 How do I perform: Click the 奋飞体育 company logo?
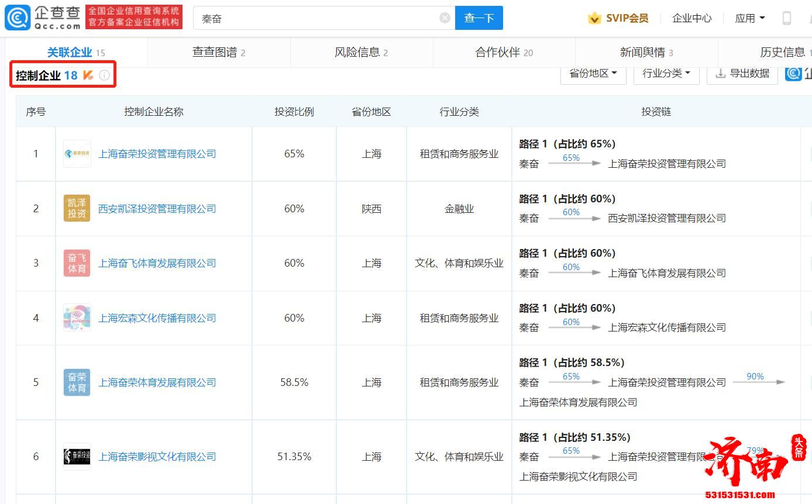[x=77, y=263]
